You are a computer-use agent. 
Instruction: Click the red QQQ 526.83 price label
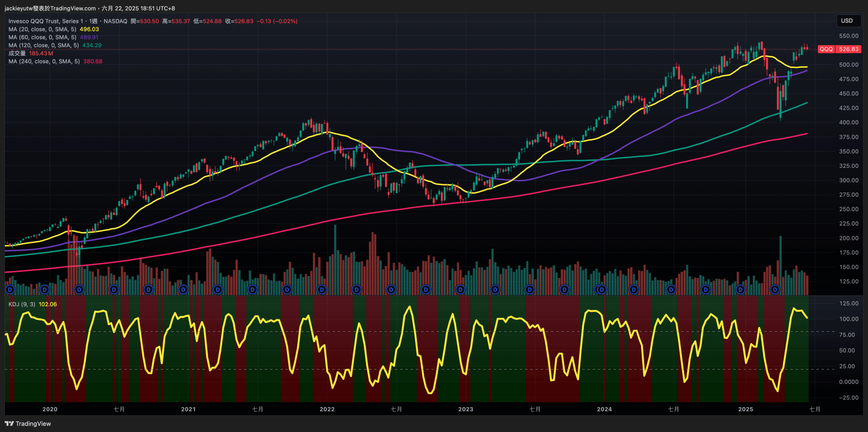[x=839, y=49]
